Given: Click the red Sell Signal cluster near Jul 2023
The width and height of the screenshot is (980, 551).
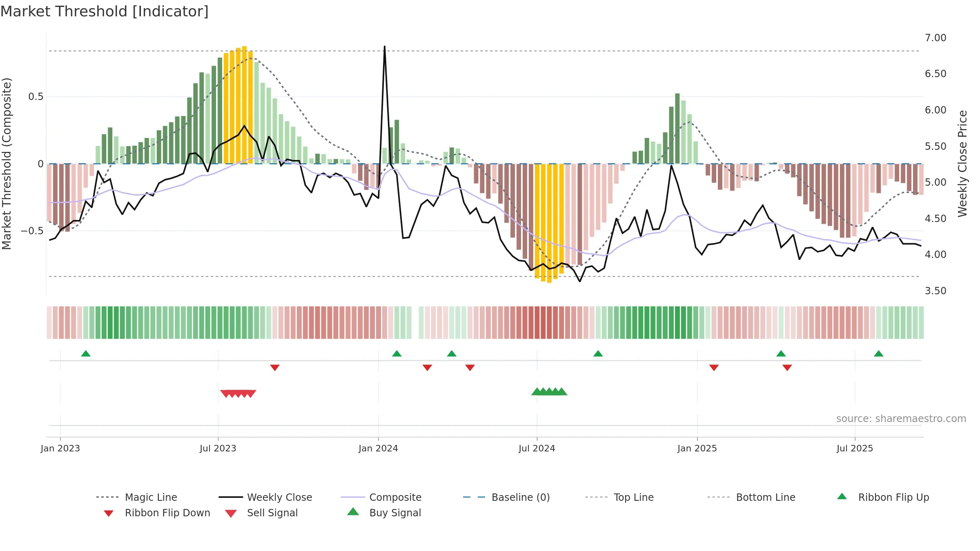Looking at the screenshot, I should click(238, 393).
